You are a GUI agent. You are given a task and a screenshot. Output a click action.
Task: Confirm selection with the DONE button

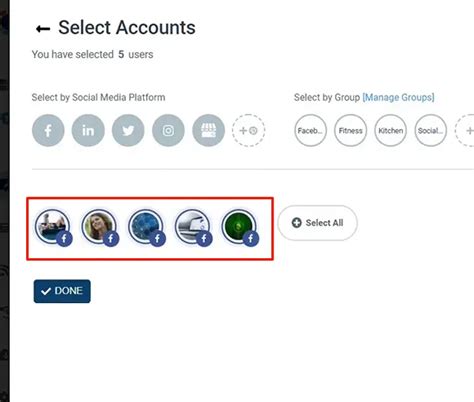pos(62,291)
